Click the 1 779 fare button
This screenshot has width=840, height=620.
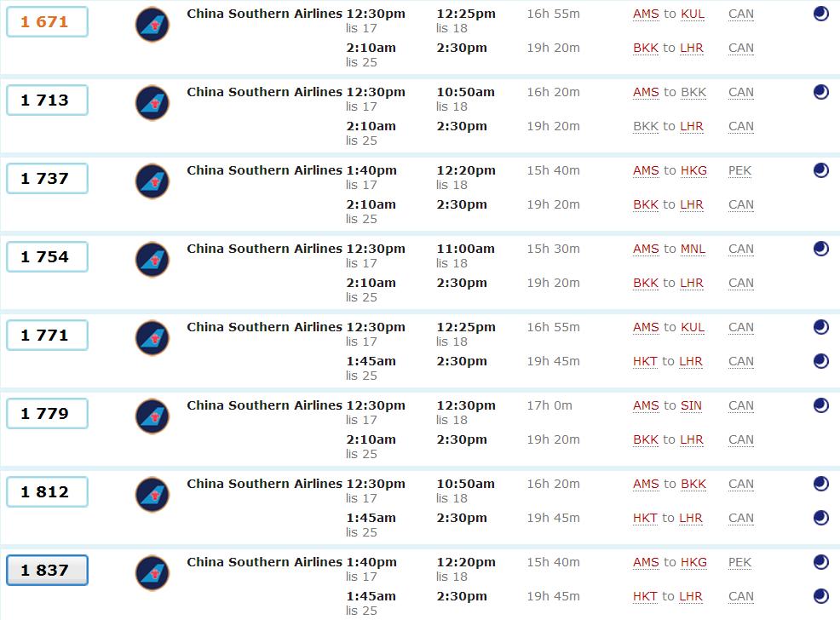(47, 413)
